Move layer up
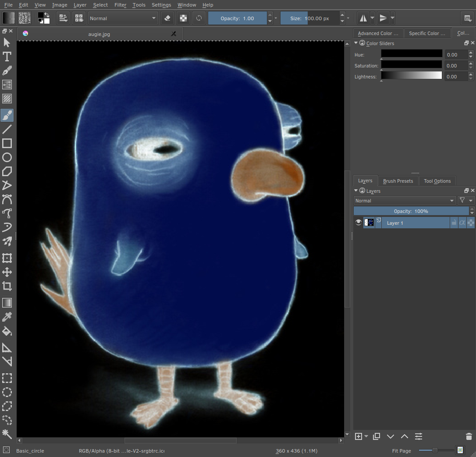The image size is (476, 457). point(405,436)
